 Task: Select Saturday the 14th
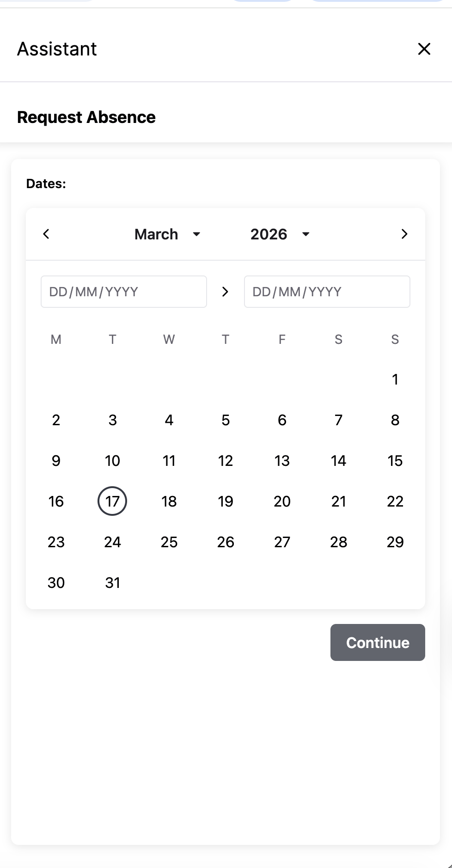[339, 460]
